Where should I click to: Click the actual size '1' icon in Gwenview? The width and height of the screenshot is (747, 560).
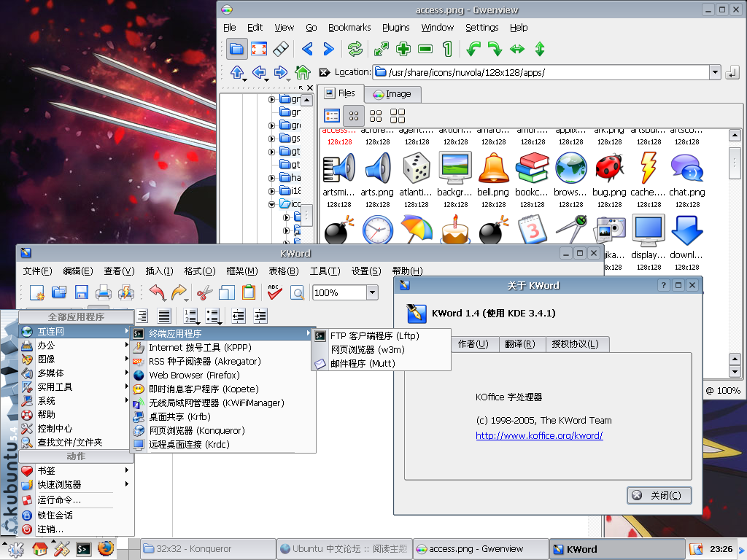point(447,49)
